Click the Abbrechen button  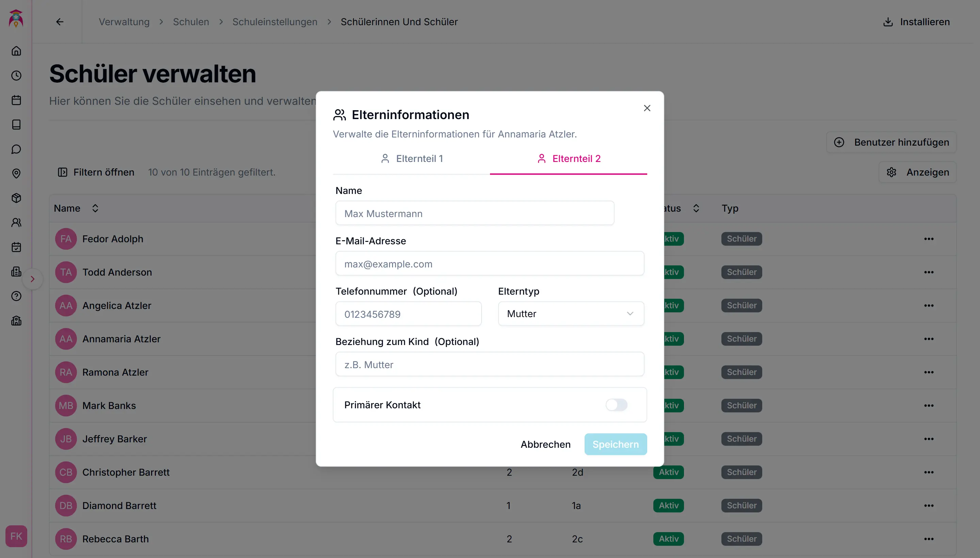(545, 445)
